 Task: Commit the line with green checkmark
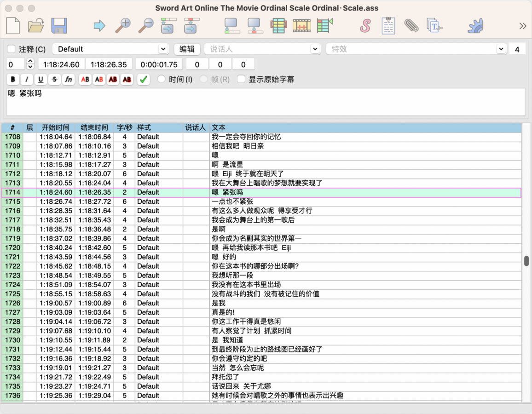pos(144,79)
